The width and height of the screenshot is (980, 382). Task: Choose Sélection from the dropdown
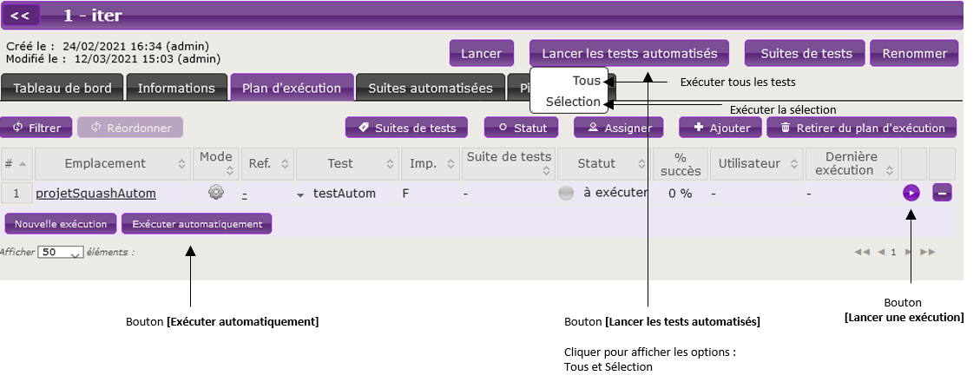coord(573,102)
